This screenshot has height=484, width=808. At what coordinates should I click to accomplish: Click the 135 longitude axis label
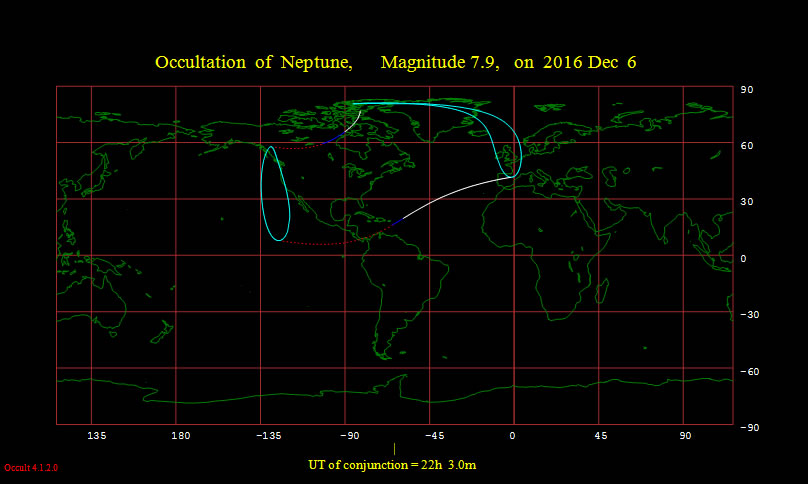tap(97, 436)
